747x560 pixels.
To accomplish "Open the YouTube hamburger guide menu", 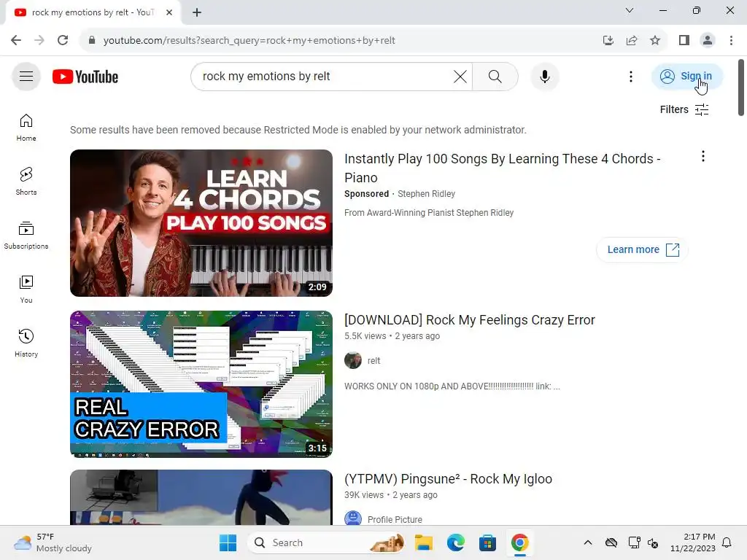I will [x=26, y=76].
